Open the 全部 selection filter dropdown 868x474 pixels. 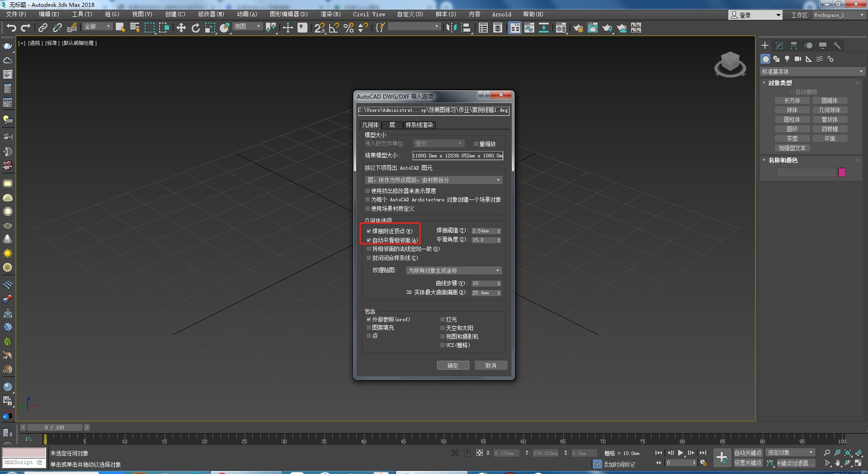click(x=97, y=27)
